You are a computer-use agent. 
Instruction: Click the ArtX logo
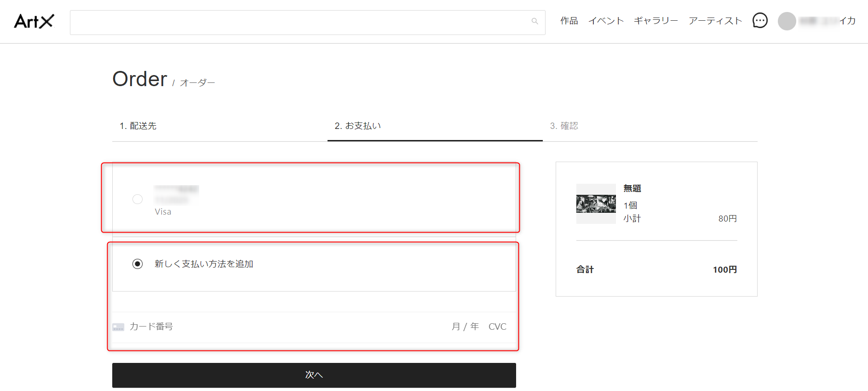(x=34, y=21)
